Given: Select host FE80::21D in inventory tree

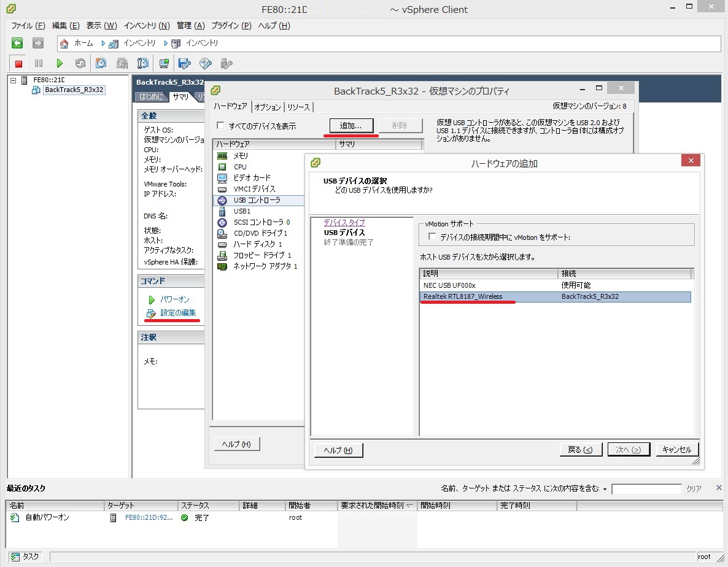Looking at the screenshot, I should coord(48,80).
